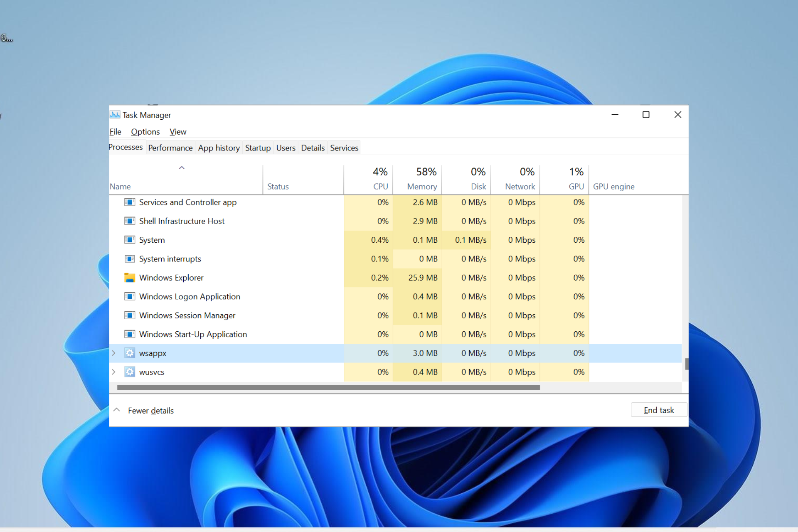Open the View menu
The image size is (798, 532).
point(177,132)
